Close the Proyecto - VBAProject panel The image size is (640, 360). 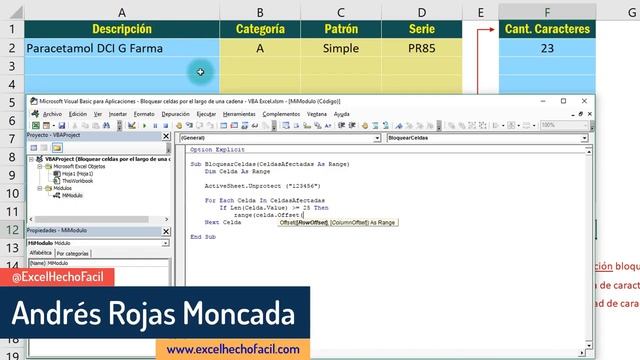(166, 136)
